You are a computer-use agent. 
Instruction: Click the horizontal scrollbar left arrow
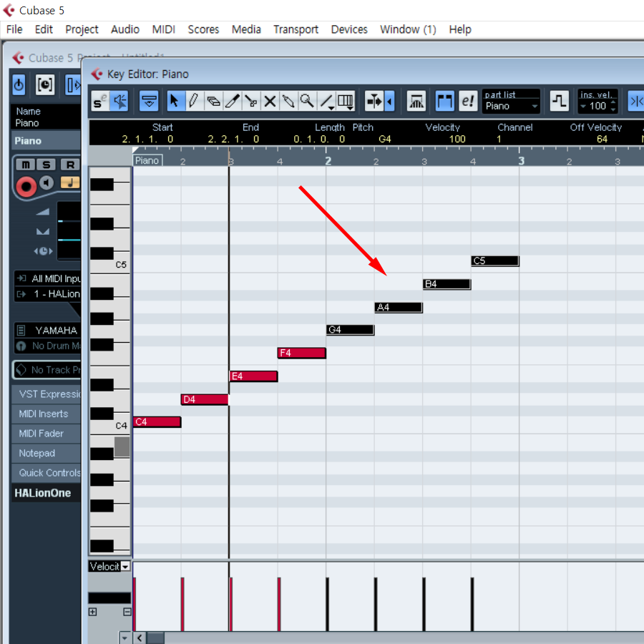coord(140,638)
